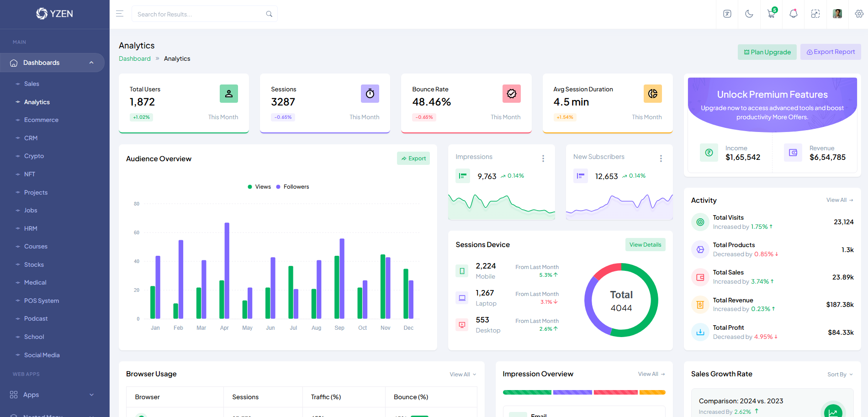
Task: Open the settings gear icon
Action: point(859,14)
